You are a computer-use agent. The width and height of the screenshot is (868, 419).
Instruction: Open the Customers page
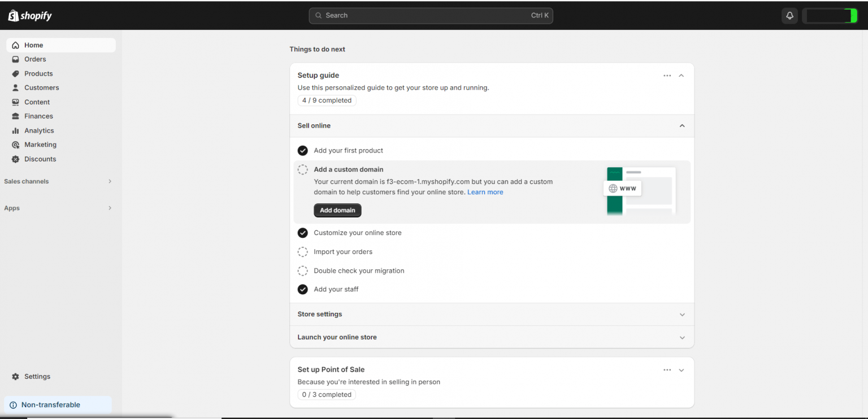point(42,88)
